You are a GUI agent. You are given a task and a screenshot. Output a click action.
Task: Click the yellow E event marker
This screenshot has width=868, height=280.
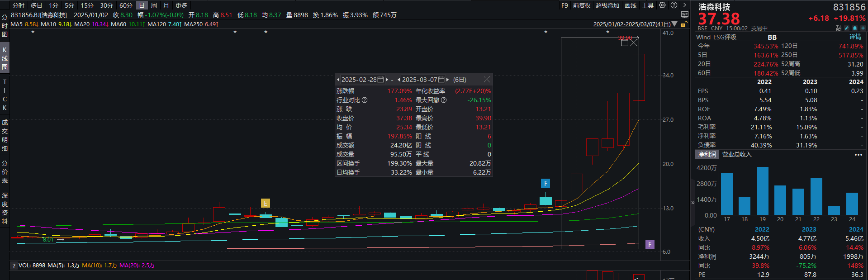[265, 203]
